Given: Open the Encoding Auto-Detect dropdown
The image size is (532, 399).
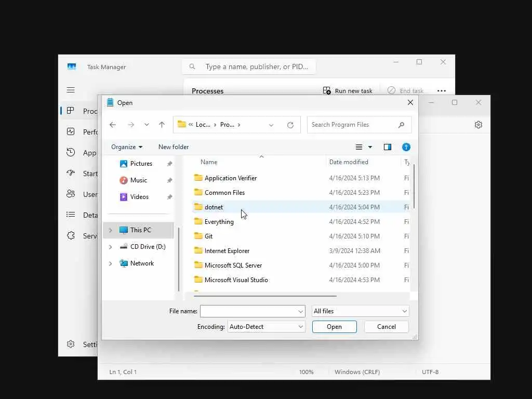Looking at the screenshot, I should (266, 327).
